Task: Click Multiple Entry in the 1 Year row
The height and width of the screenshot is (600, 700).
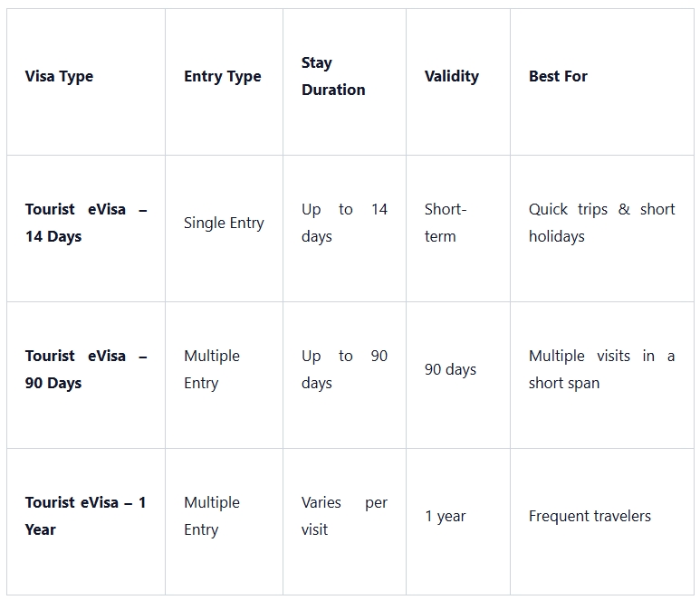Action: pyautogui.click(x=211, y=516)
